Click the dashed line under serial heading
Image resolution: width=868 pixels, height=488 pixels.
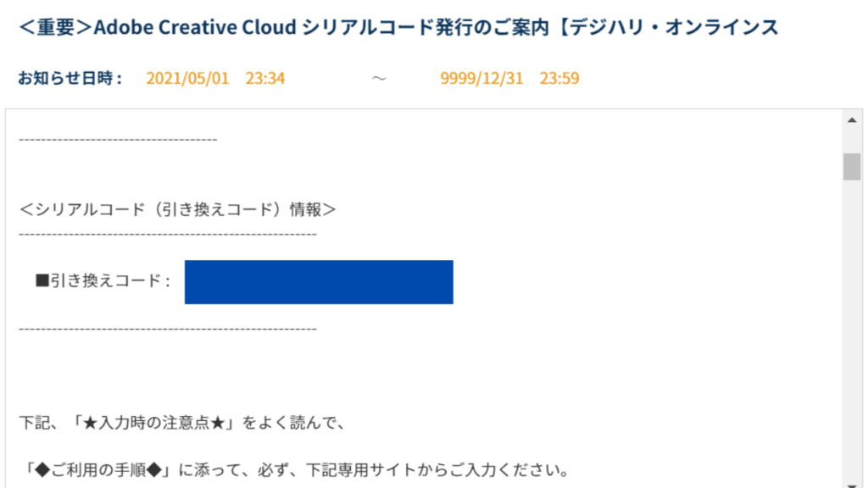coord(168,235)
